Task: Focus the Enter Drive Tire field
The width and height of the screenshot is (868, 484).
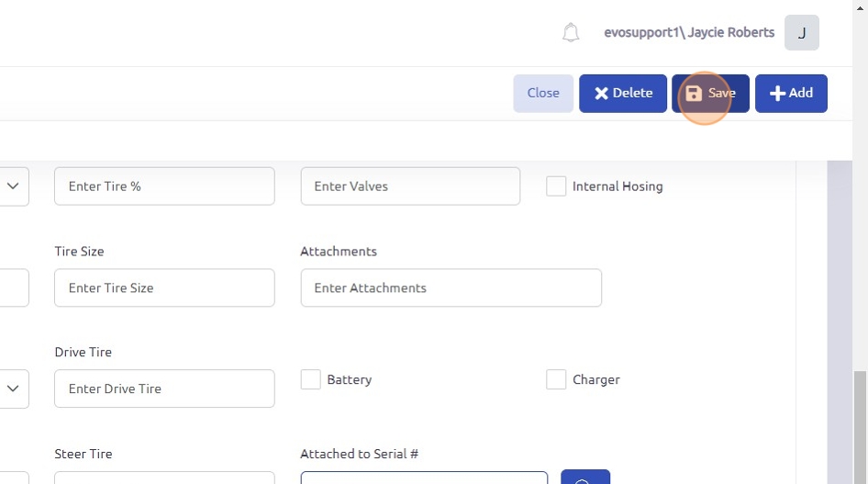Action: point(164,388)
